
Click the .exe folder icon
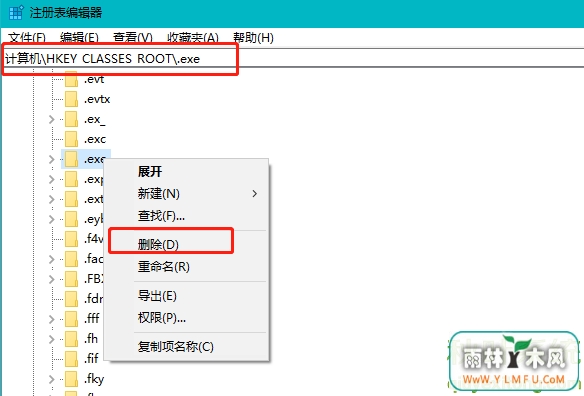click(71, 159)
